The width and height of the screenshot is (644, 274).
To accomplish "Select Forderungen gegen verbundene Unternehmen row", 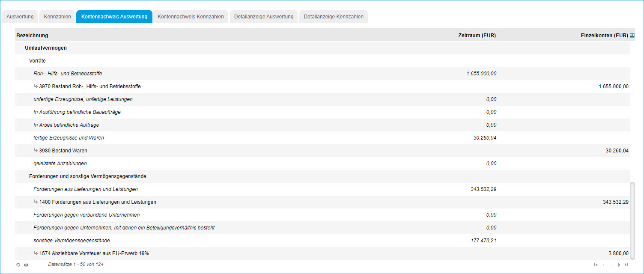I will tap(322, 215).
